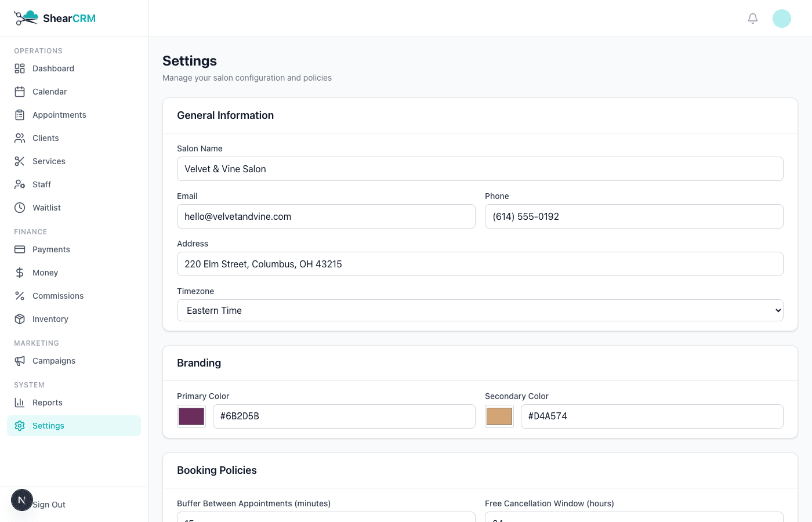Open notifications bell icon

click(753, 19)
